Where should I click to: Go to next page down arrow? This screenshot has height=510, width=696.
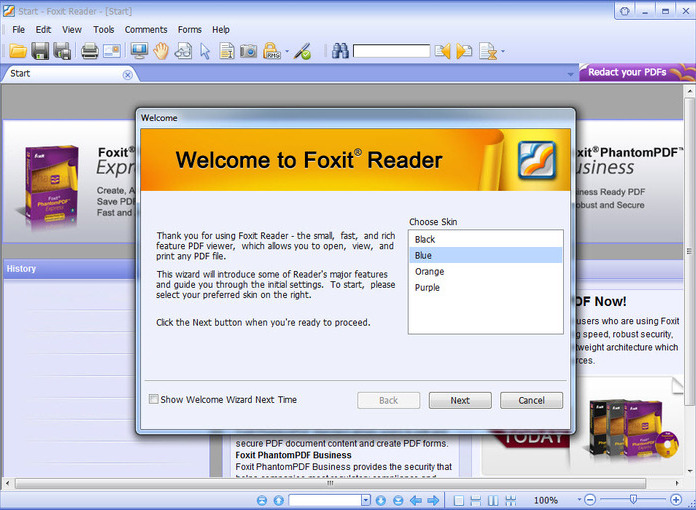click(381, 500)
